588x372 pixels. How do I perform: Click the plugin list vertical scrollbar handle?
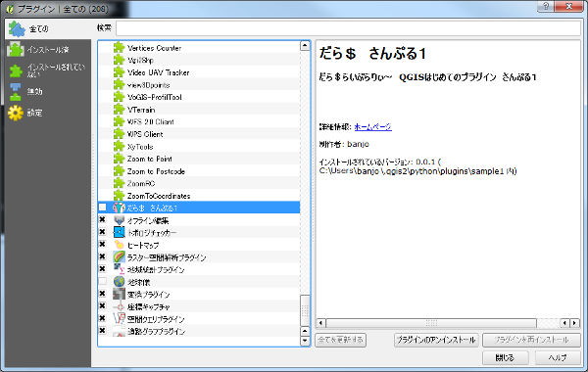tap(305, 310)
